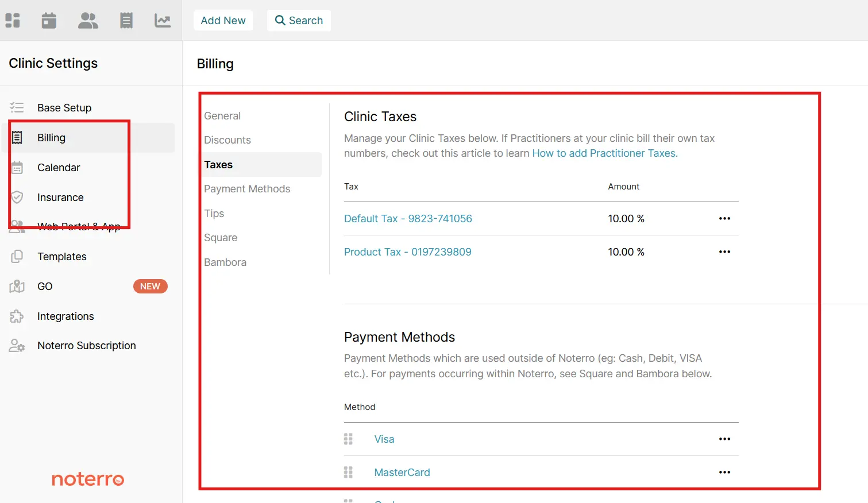Open the Templates pages icon
The image size is (868, 503).
point(17,257)
